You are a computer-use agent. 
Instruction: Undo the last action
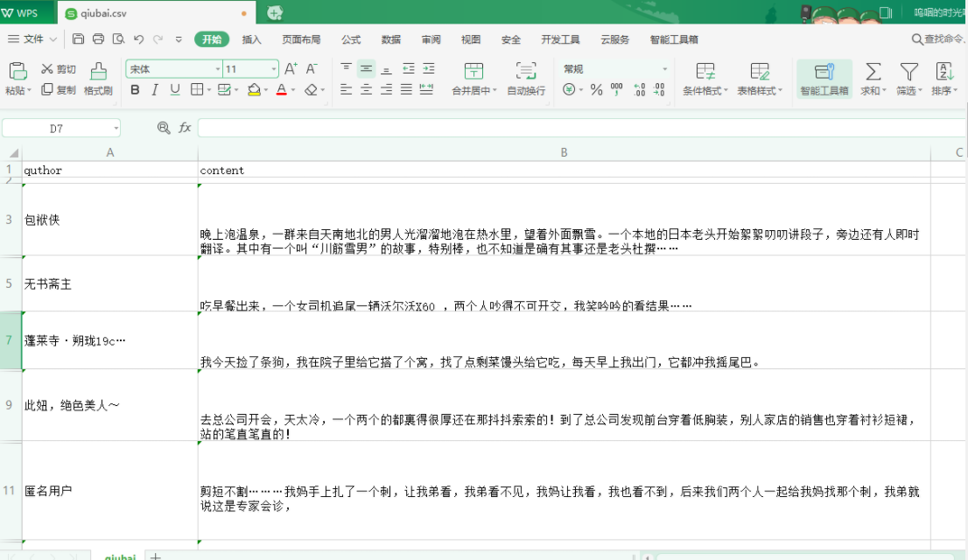[138, 39]
